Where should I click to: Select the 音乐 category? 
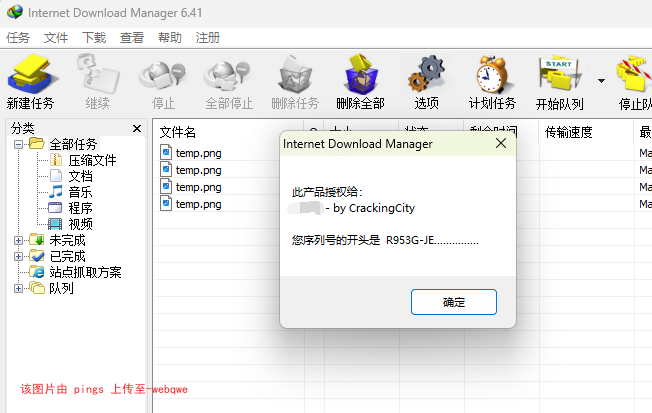click(x=80, y=192)
